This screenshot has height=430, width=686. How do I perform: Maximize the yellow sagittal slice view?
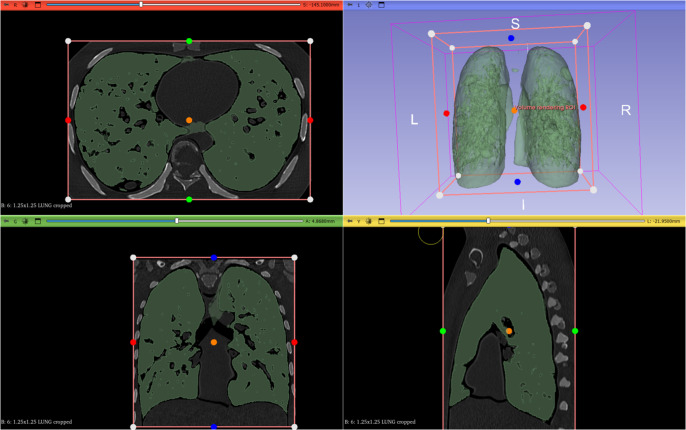(x=382, y=221)
